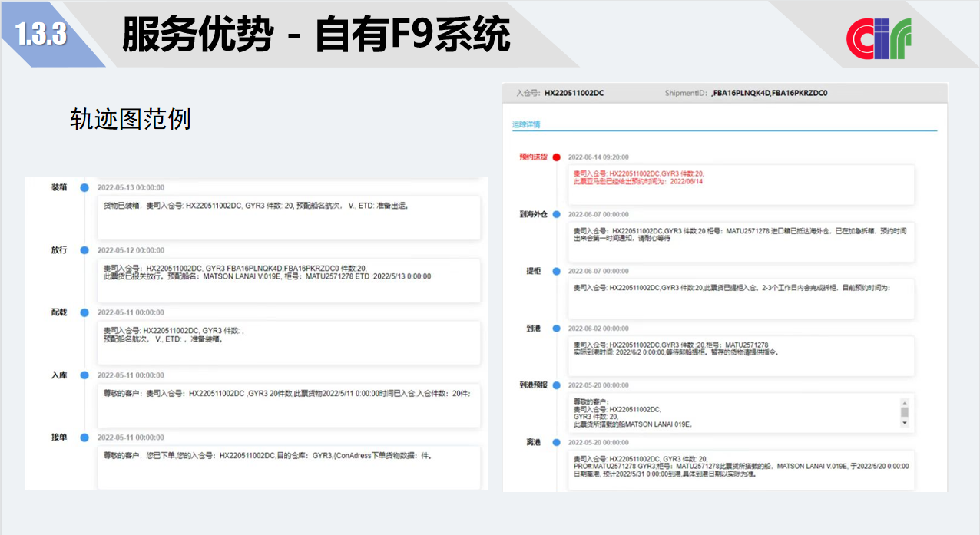The height and width of the screenshot is (535, 980).
Task: Select the 入库 step label
Action: (59, 375)
